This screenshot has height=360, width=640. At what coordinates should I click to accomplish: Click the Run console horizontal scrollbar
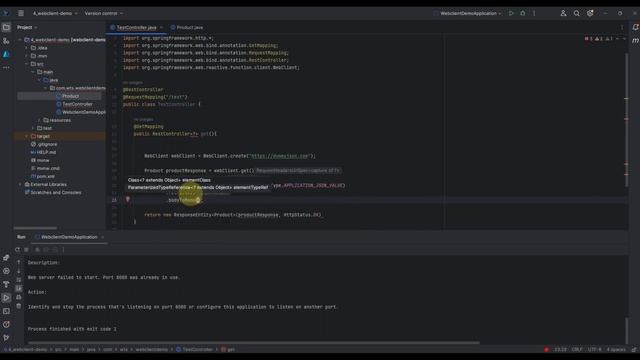tap(253, 342)
